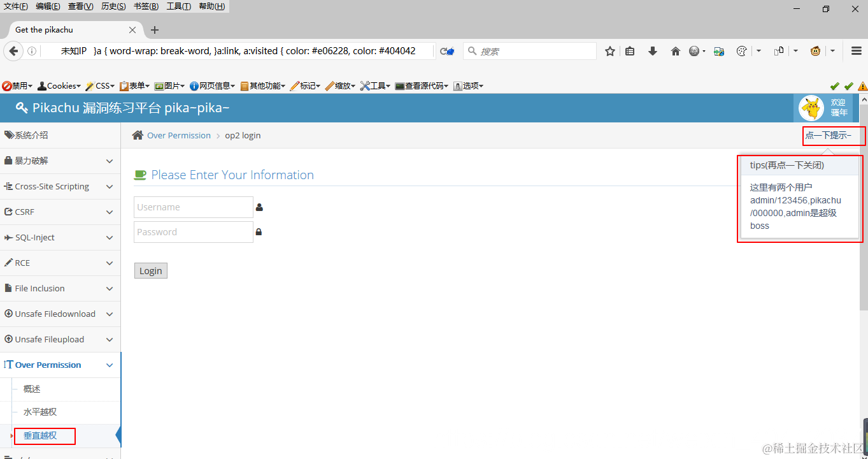Screen dimensions: 868x459
Task: Click the home icon in breadcrumb
Action: 138,135
